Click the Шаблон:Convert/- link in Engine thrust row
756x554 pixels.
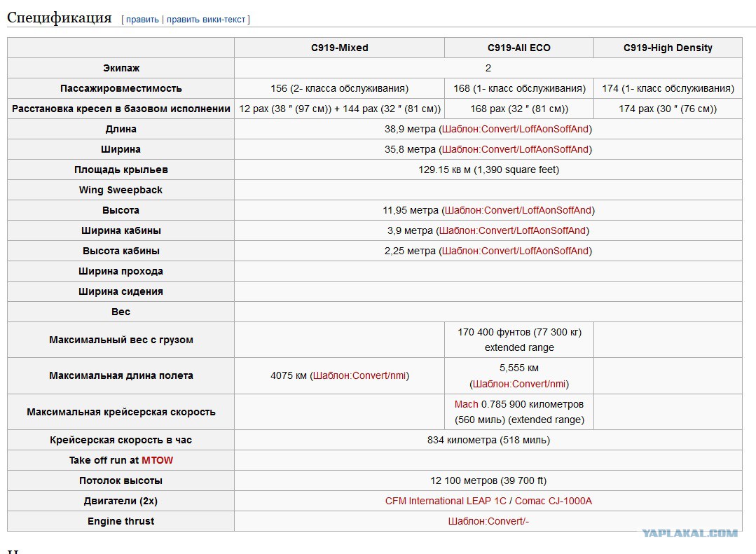488,521
